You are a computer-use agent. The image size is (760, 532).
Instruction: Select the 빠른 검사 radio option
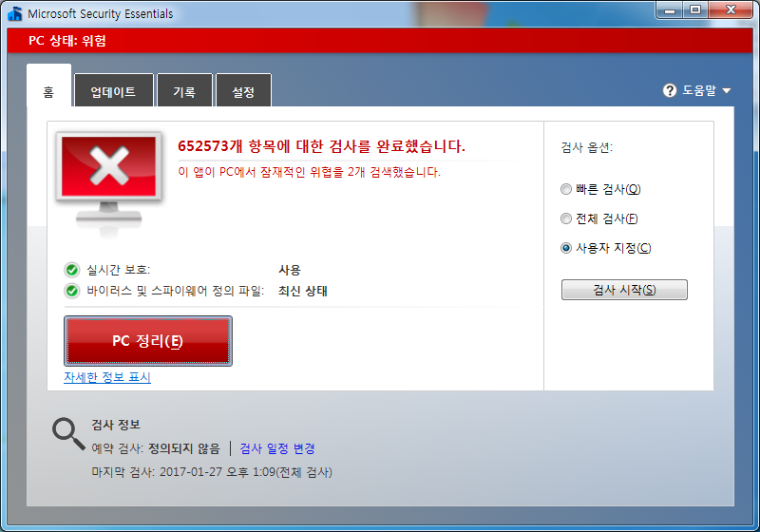tap(567, 189)
